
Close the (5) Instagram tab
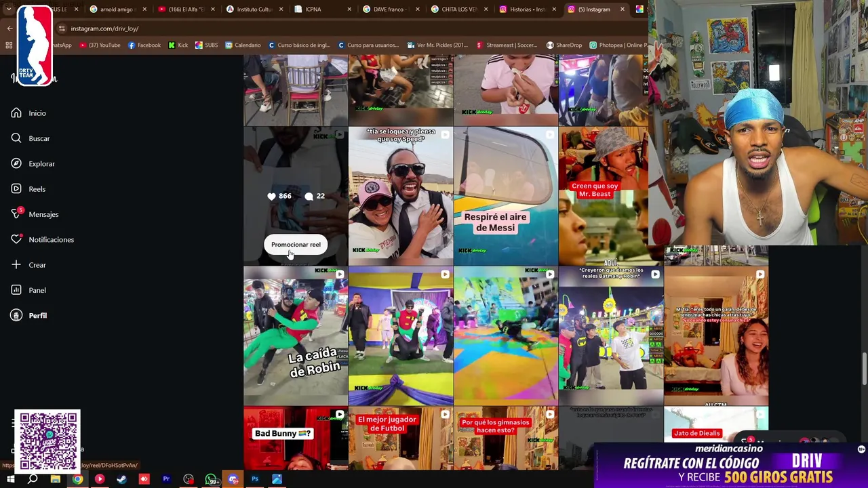point(623,9)
